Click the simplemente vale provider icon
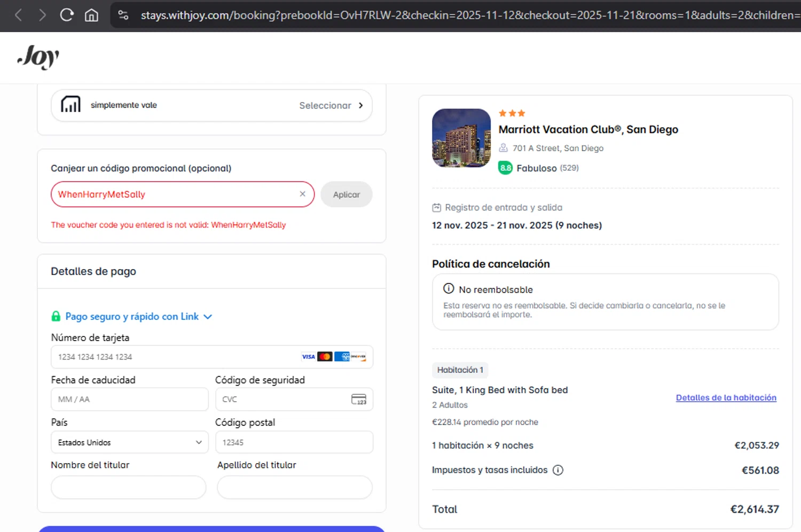Viewport: 801px width, 532px height. (70, 105)
